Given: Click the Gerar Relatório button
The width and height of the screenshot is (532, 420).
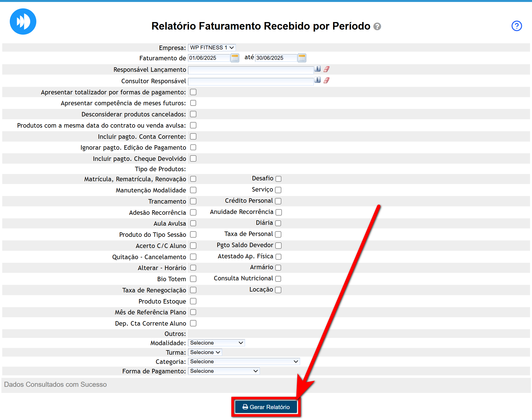Looking at the screenshot, I should point(266,407).
